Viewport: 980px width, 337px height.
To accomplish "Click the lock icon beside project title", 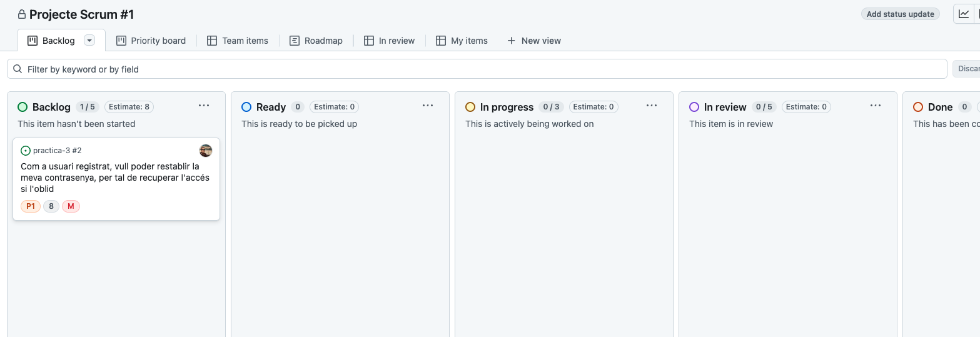I will [x=22, y=14].
